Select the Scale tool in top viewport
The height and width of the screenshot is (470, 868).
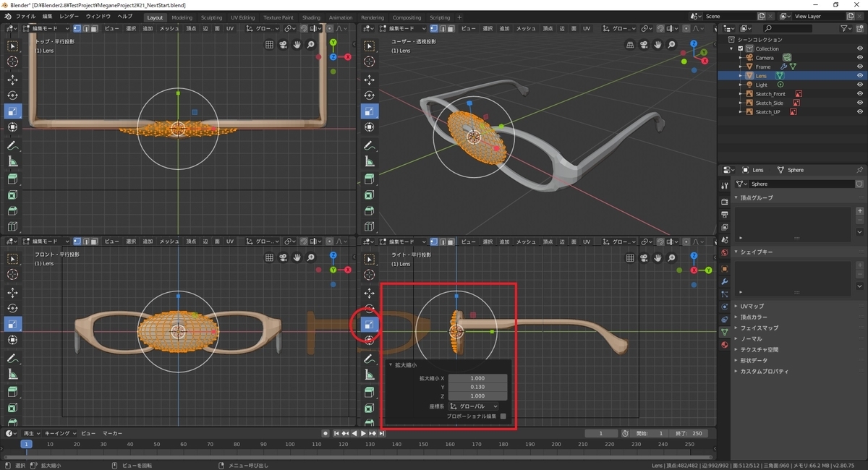click(13, 111)
